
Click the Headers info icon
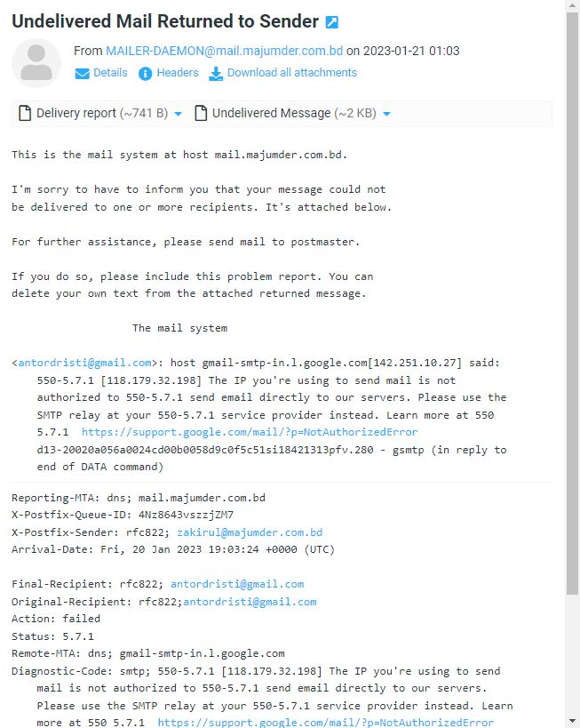[x=146, y=74]
